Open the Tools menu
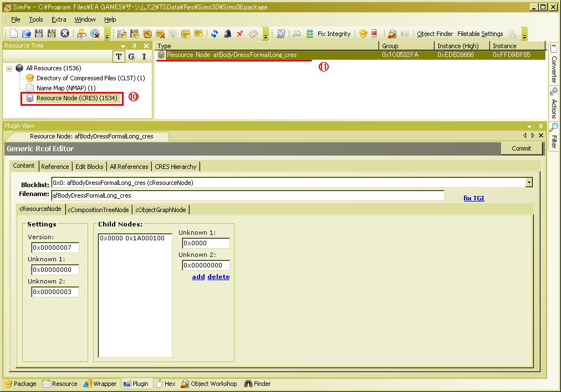This screenshot has width=561, height=392. click(36, 19)
